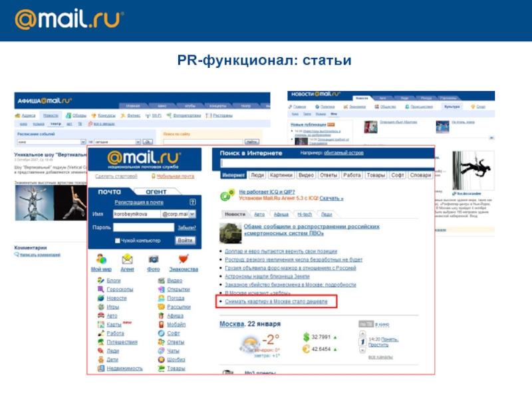Open the Знакомства heart icon
This screenshot has width=532, height=399.
pos(184,259)
